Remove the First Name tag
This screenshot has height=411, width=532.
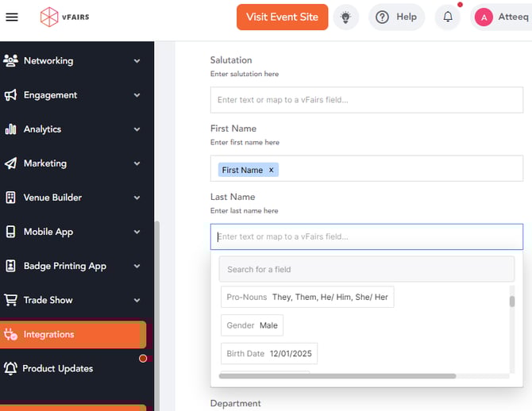271,170
